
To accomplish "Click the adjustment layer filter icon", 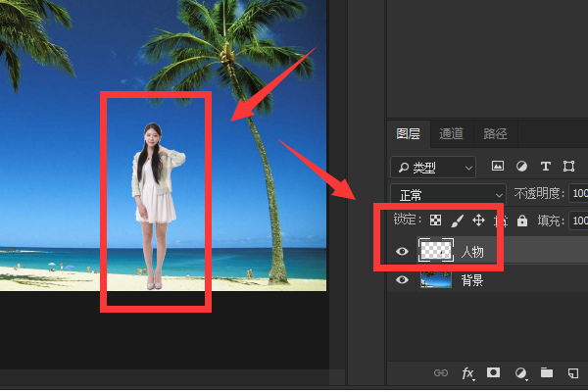I will tap(521, 166).
